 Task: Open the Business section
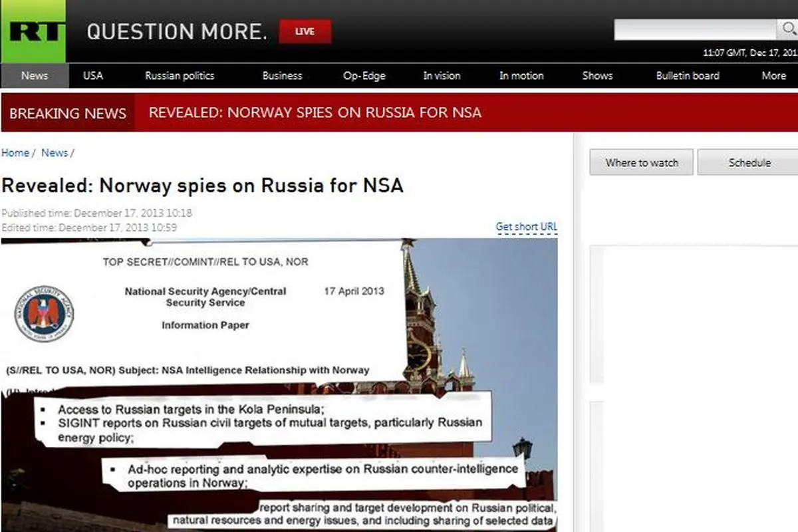click(x=282, y=76)
